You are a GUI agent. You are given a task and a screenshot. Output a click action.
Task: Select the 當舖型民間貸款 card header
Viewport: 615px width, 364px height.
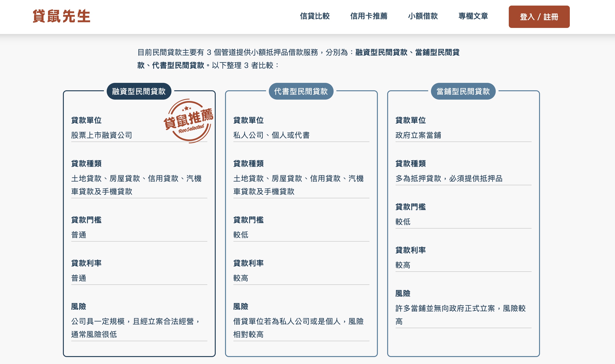(x=463, y=91)
